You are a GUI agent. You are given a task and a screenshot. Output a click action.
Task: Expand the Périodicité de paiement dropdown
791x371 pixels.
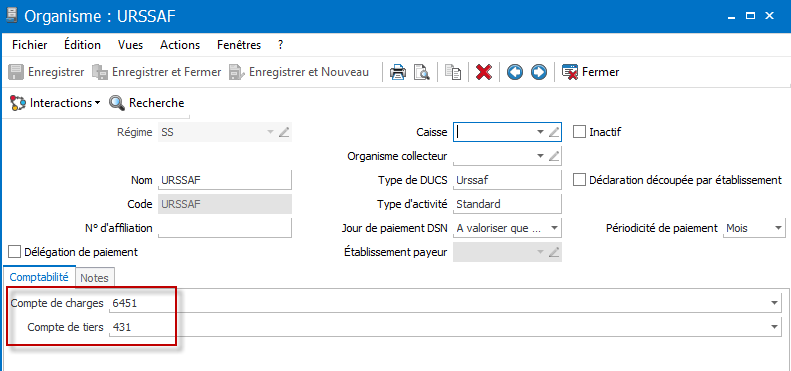pyautogui.click(x=778, y=228)
